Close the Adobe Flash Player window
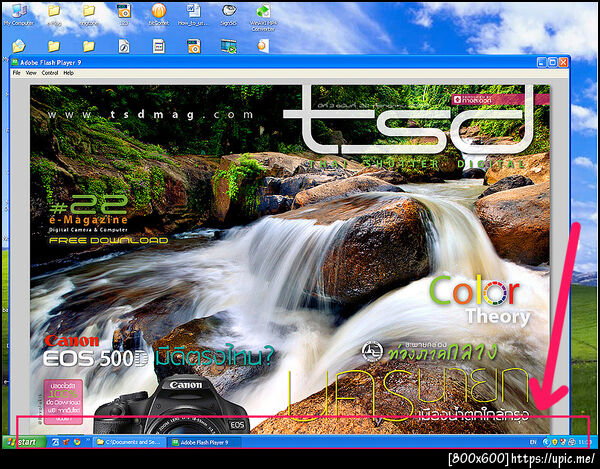Viewport: 600px width, 469px height. coord(563,62)
